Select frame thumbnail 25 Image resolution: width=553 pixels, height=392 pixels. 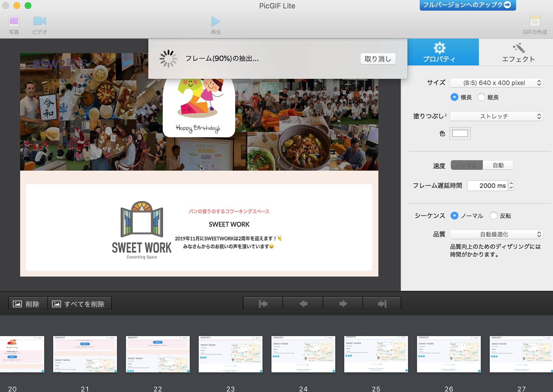coord(376,354)
